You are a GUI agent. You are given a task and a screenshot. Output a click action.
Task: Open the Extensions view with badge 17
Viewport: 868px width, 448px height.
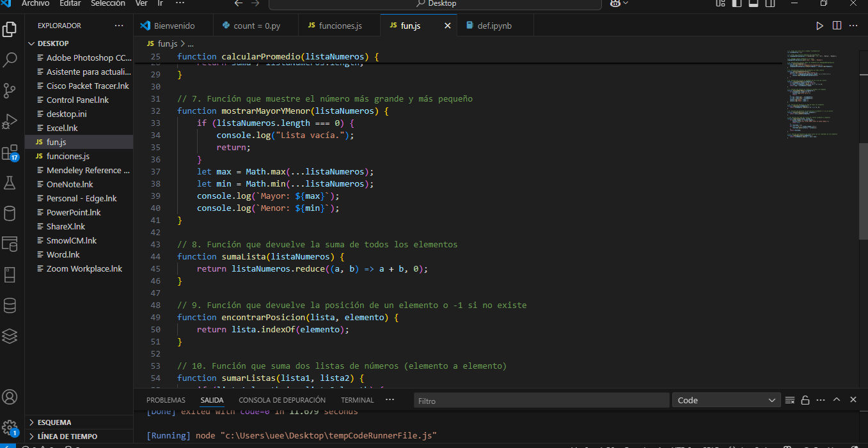coord(10,153)
